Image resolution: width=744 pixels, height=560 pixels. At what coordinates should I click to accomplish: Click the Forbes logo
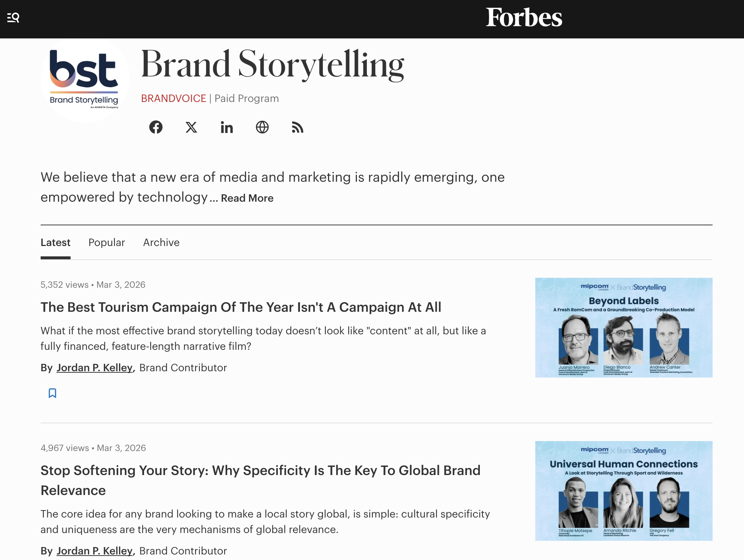(x=524, y=18)
